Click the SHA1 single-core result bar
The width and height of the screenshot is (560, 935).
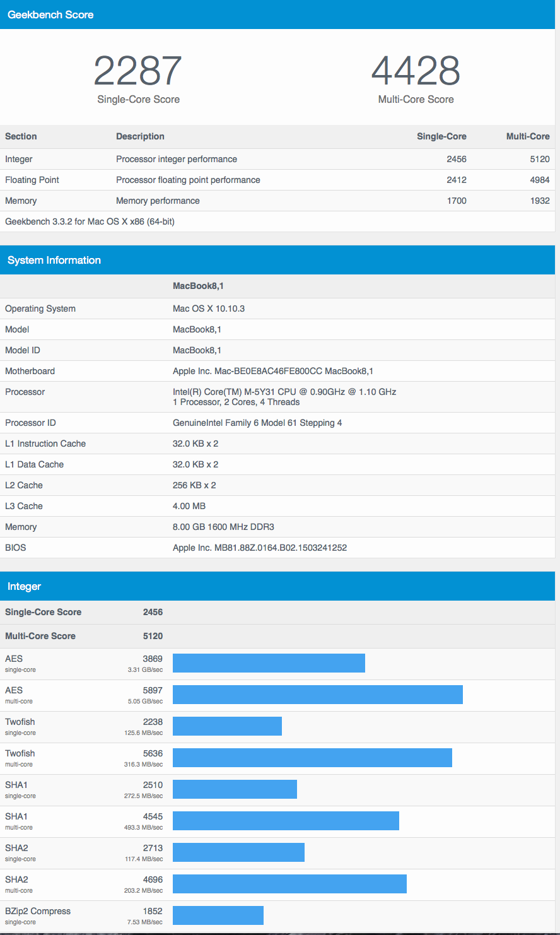point(235,789)
